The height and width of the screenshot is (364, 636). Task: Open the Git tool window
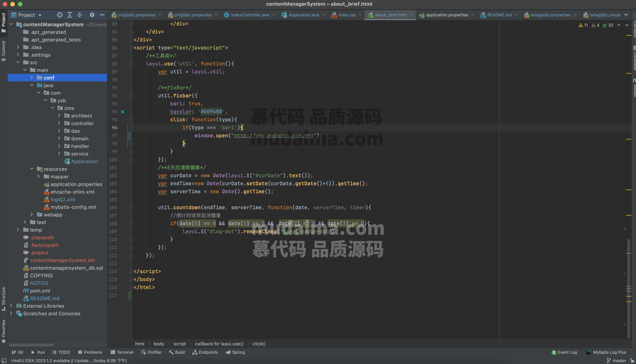(18, 352)
